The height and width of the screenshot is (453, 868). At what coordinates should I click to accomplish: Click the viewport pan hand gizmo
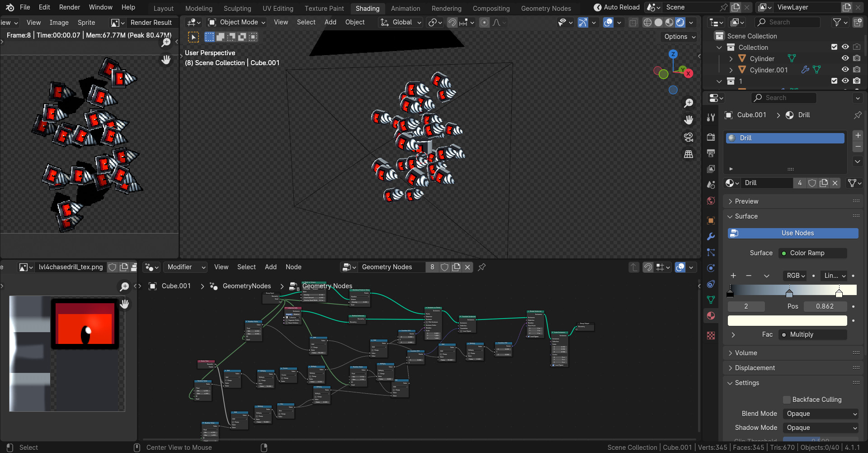click(689, 120)
